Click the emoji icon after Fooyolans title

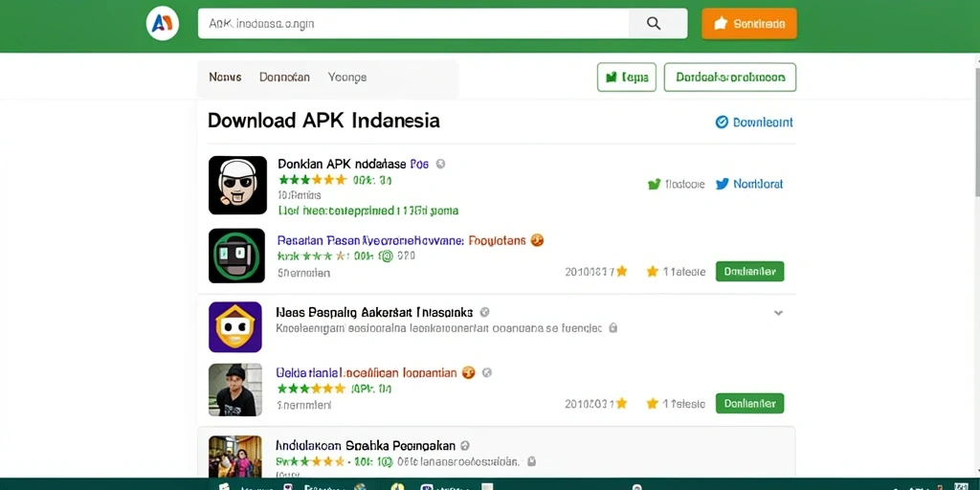(x=537, y=240)
